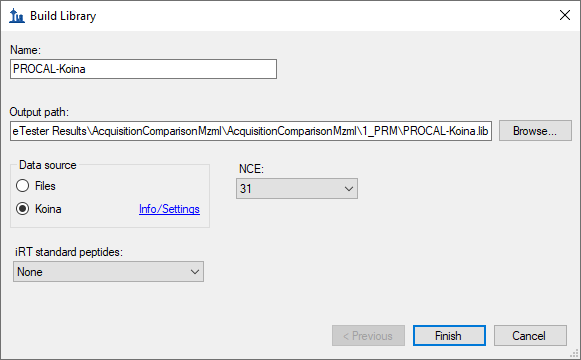The image size is (581, 360).
Task: Select the Koina data source radio button
Action: tap(23, 209)
